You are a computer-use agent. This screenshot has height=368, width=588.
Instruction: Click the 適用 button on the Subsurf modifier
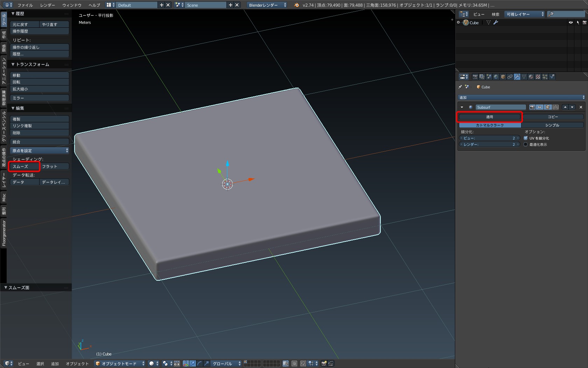click(489, 117)
